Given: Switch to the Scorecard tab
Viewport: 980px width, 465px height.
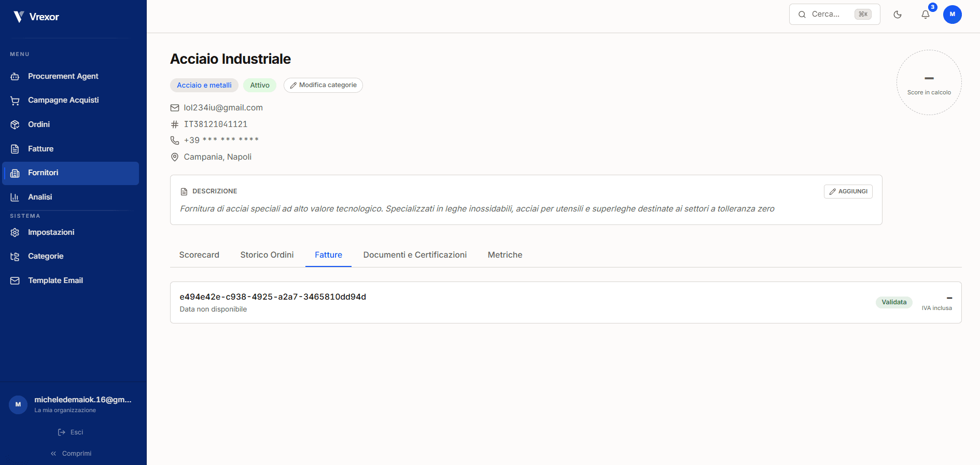Looking at the screenshot, I should [x=199, y=255].
